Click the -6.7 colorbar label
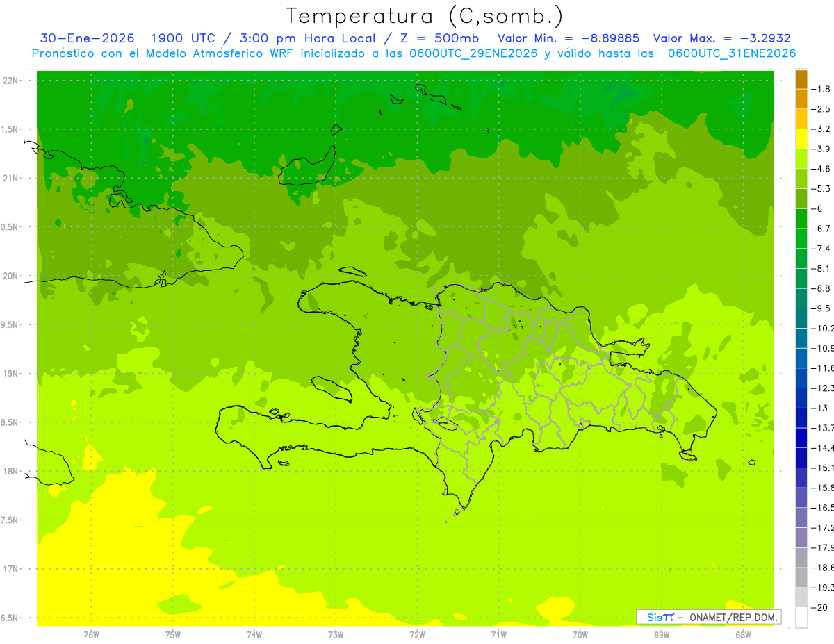The image size is (834, 644). [x=822, y=229]
